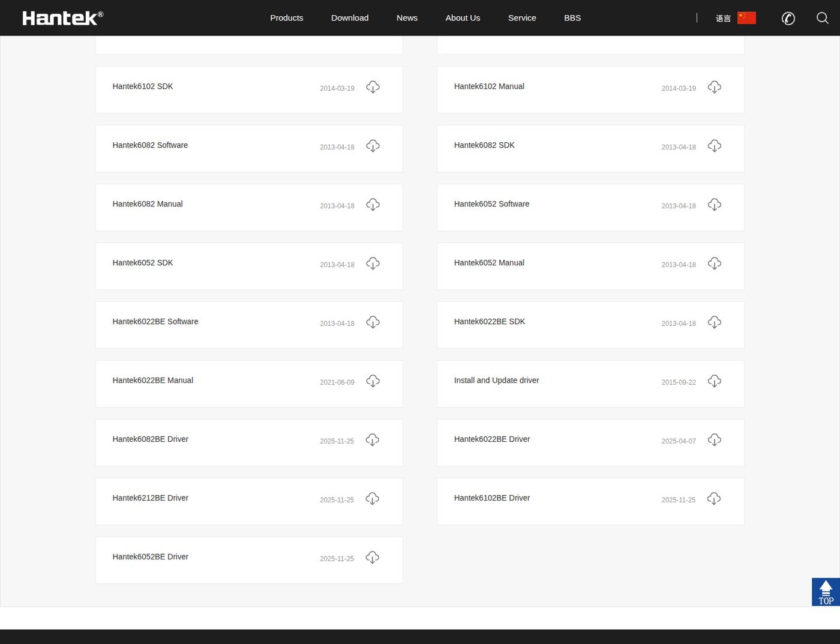Open the Download menu
The image size is (840, 644).
coord(350,18)
